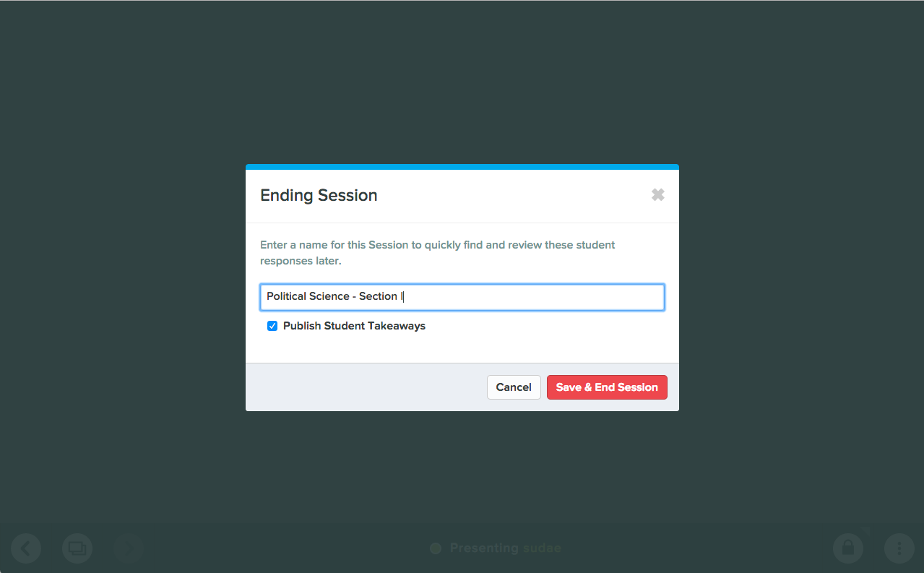Click the session name instruction text
The width and height of the screenshot is (924, 573).
click(x=438, y=253)
